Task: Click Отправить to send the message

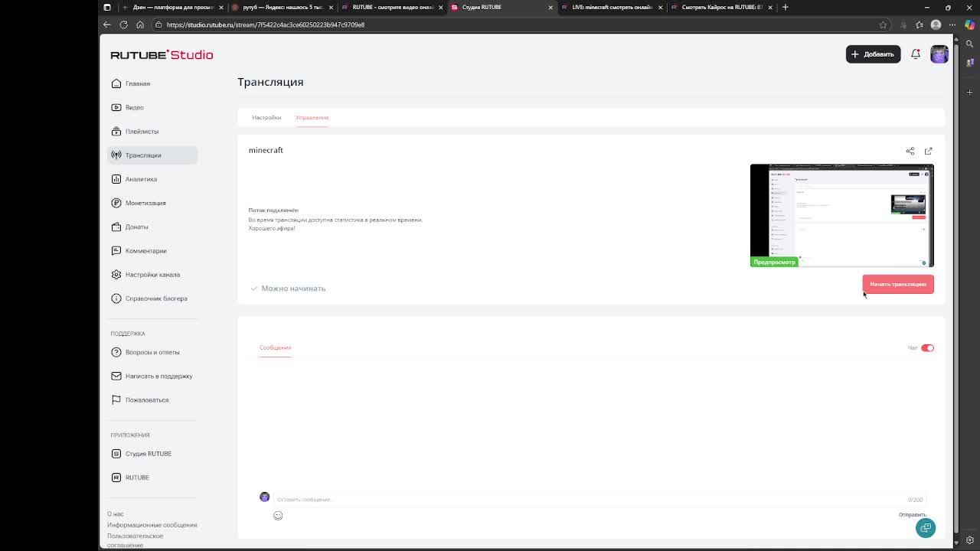Action: [x=912, y=515]
